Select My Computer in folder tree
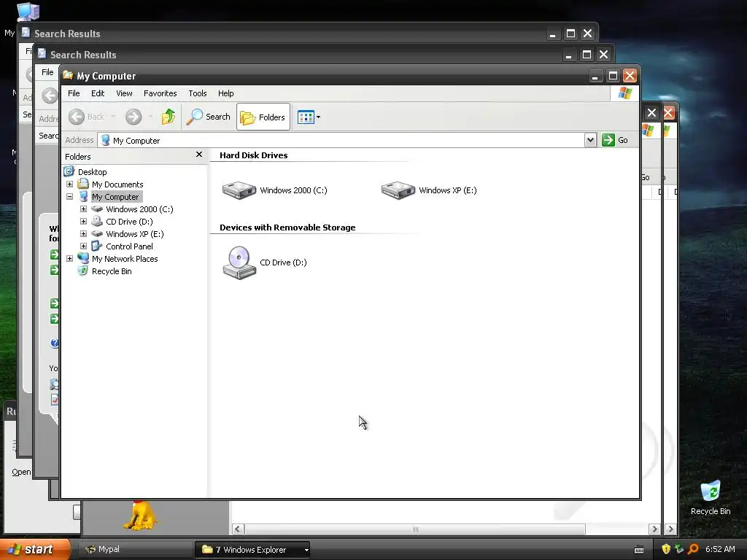This screenshot has width=747, height=560. coord(115,197)
